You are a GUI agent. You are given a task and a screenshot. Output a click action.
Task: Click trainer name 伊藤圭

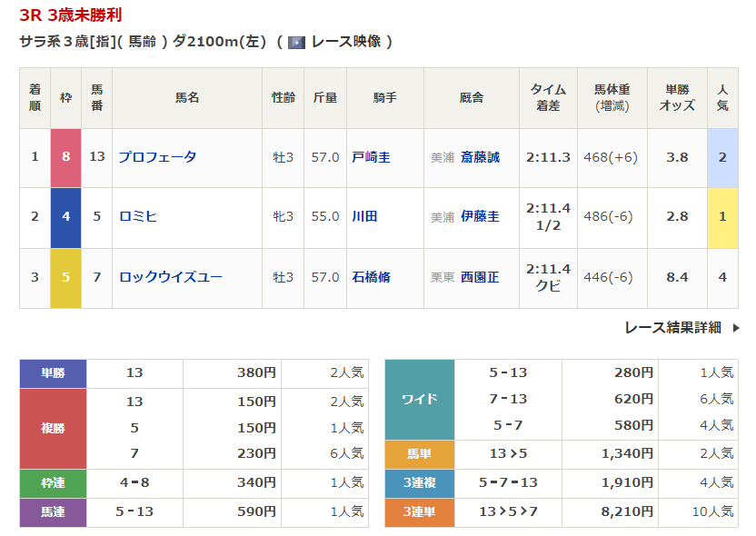pyautogui.click(x=480, y=216)
